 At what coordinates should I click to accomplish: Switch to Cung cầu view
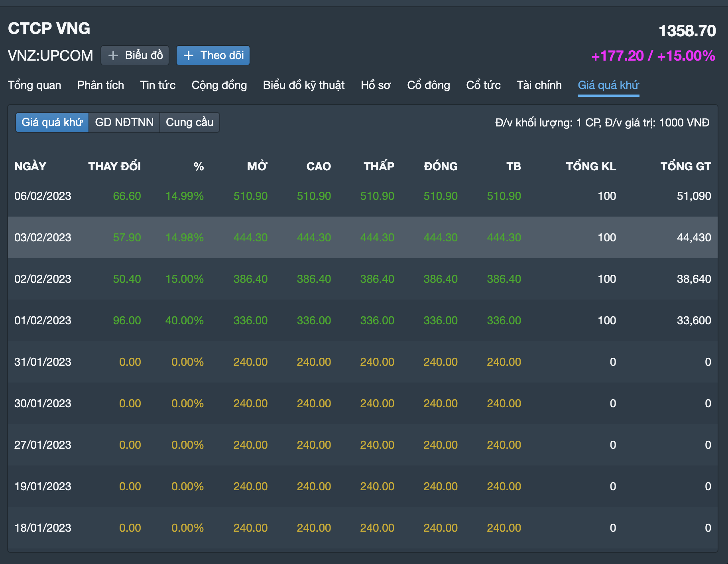pos(189,122)
